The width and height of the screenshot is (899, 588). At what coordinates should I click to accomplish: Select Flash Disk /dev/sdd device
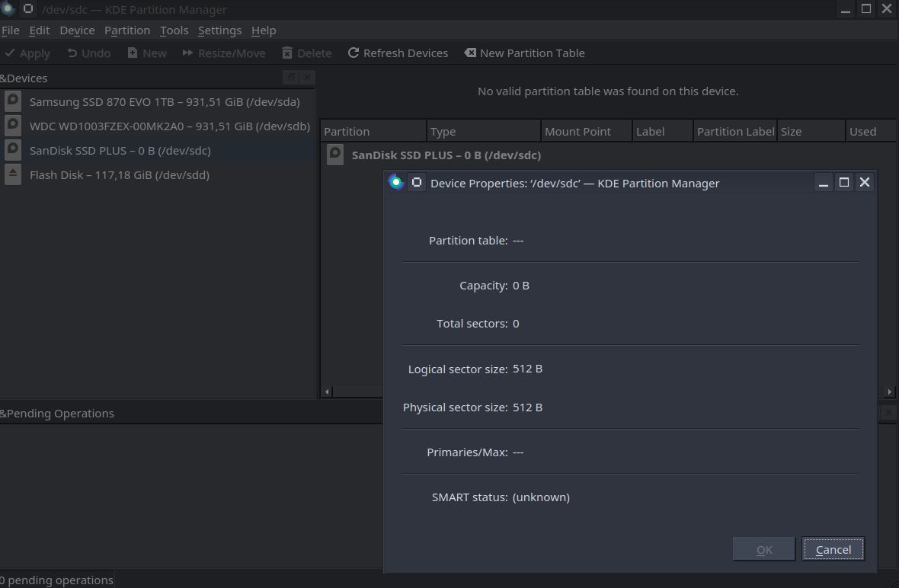158,174
